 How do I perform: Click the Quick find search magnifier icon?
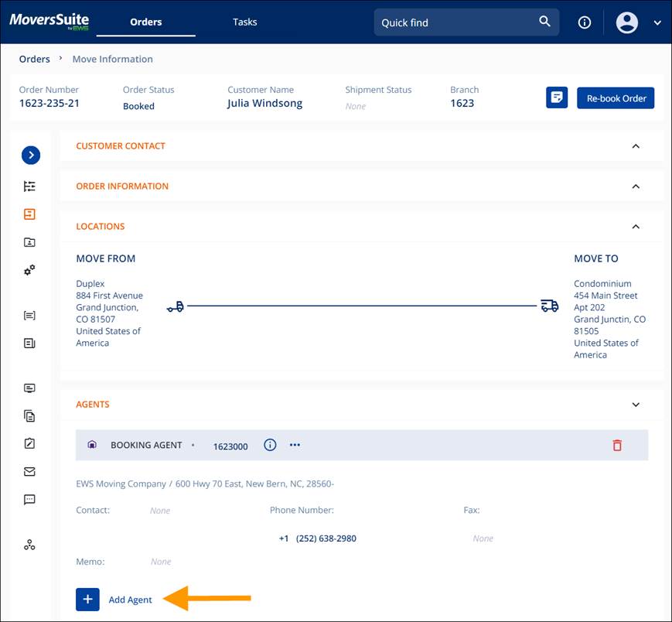(544, 22)
